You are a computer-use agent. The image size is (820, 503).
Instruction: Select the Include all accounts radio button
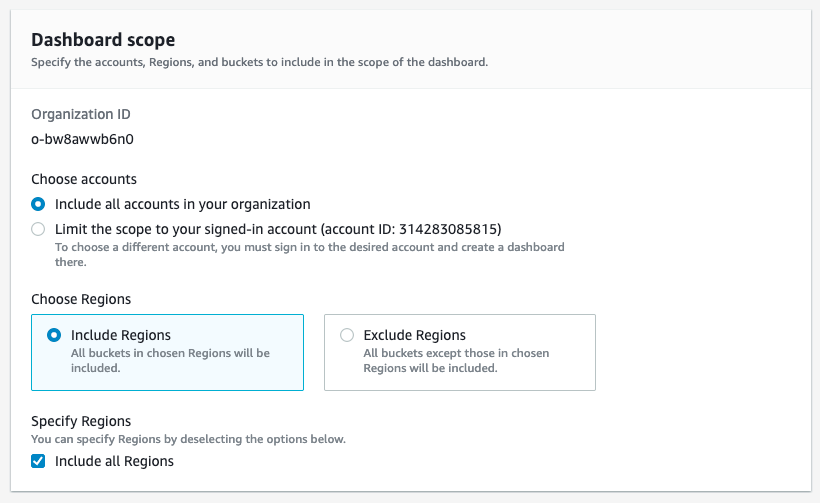coord(38,204)
